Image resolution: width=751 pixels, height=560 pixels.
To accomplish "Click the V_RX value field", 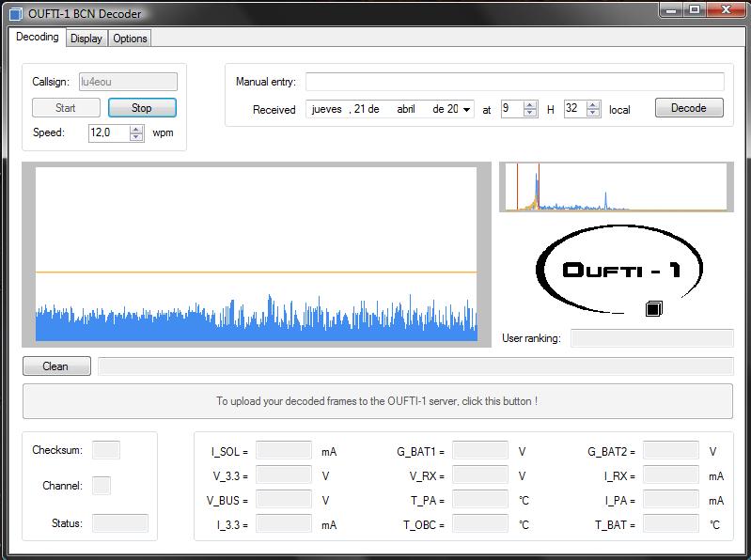I will [480, 474].
